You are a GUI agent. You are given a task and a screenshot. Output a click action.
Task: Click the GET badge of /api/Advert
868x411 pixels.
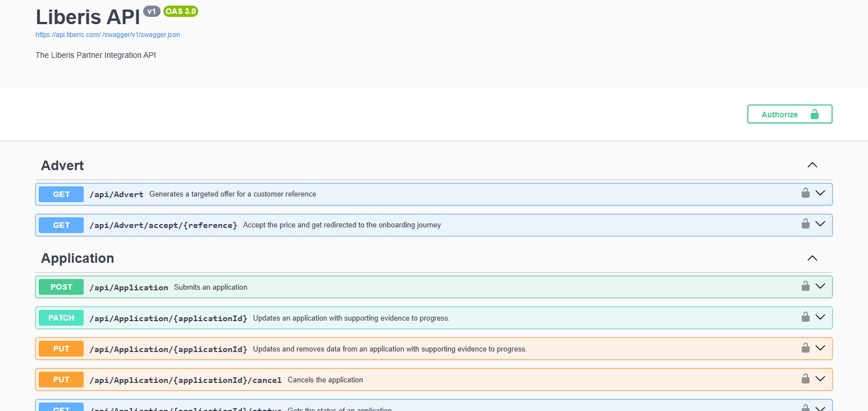click(x=61, y=194)
